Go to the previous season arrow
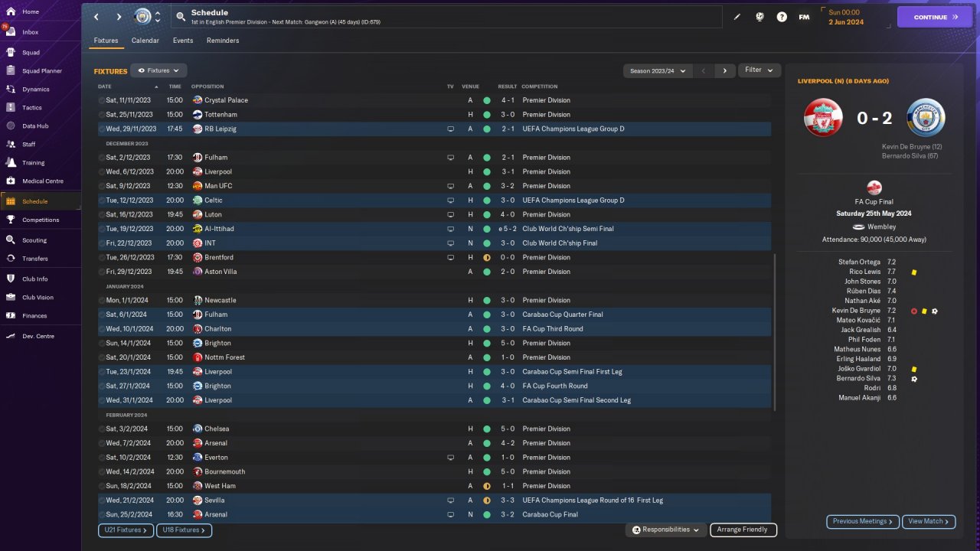 [x=704, y=70]
